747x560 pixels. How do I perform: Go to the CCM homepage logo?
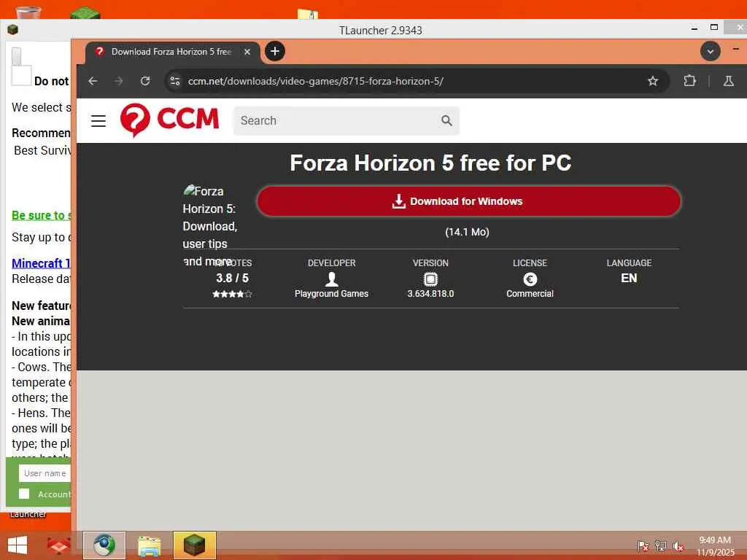[169, 120]
